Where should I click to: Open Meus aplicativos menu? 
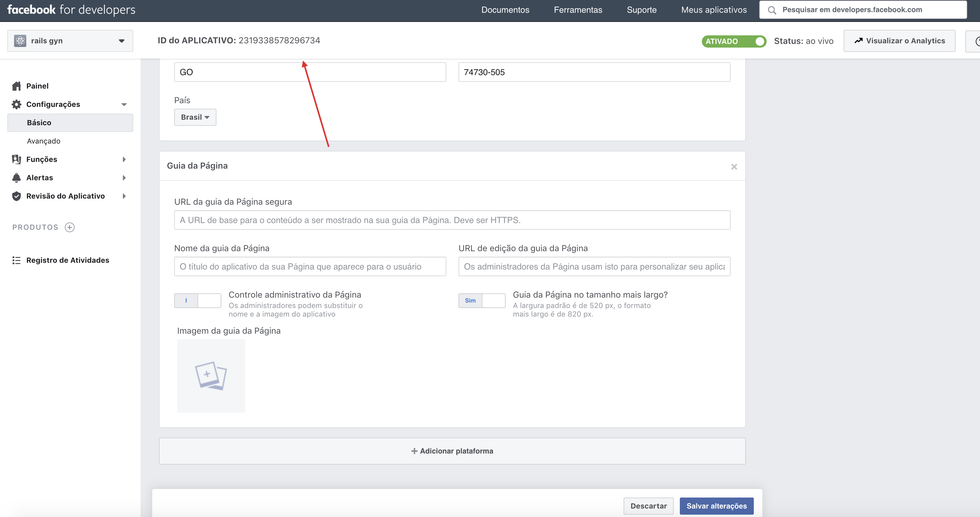713,10
